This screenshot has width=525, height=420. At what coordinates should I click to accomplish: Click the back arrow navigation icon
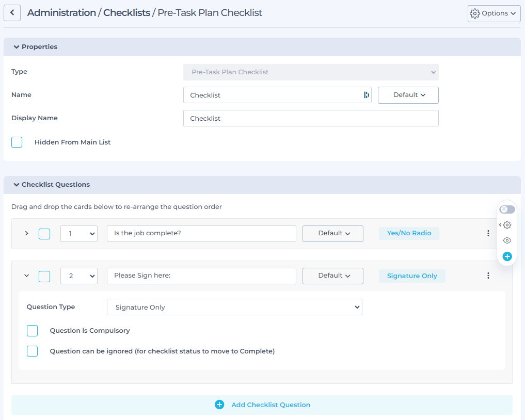pyautogui.click(x=12, y=12)
